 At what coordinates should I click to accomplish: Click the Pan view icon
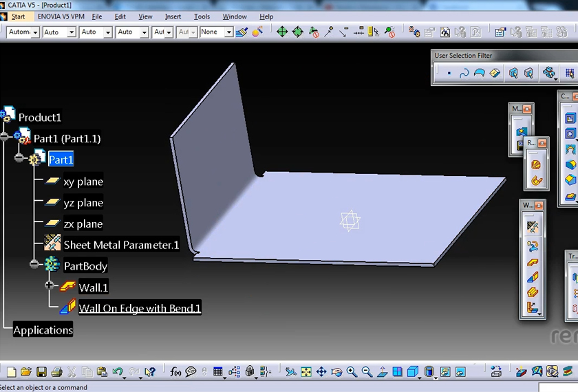coord(321,372)
